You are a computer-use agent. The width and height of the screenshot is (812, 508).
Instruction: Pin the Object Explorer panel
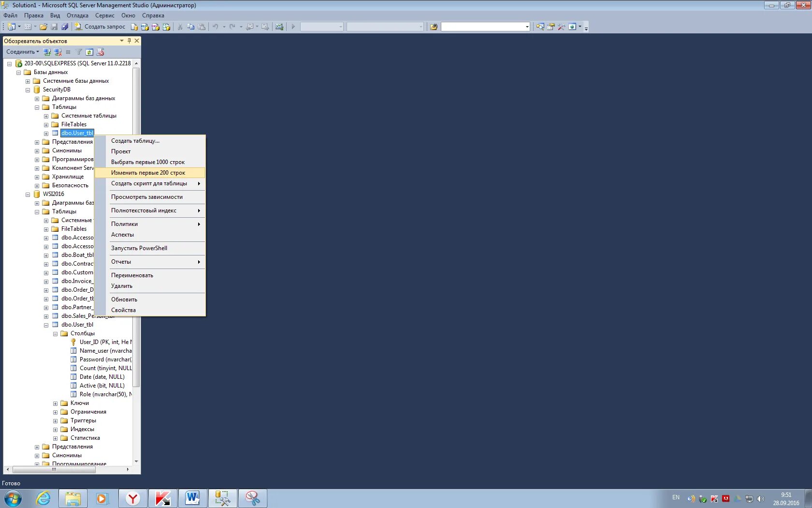click(x=129, y=41)
